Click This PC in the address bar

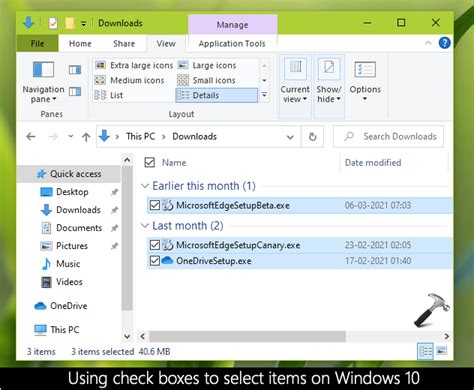[x=141, y=137]
